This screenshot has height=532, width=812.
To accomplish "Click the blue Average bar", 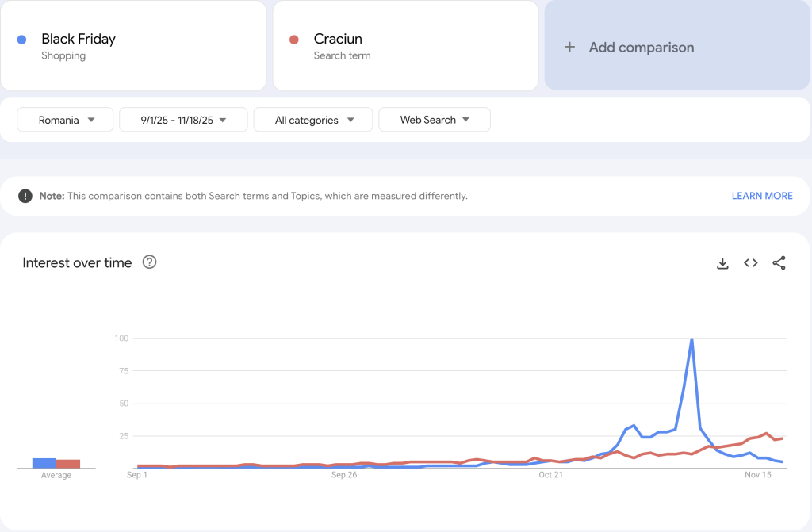I will click(44, 463).
